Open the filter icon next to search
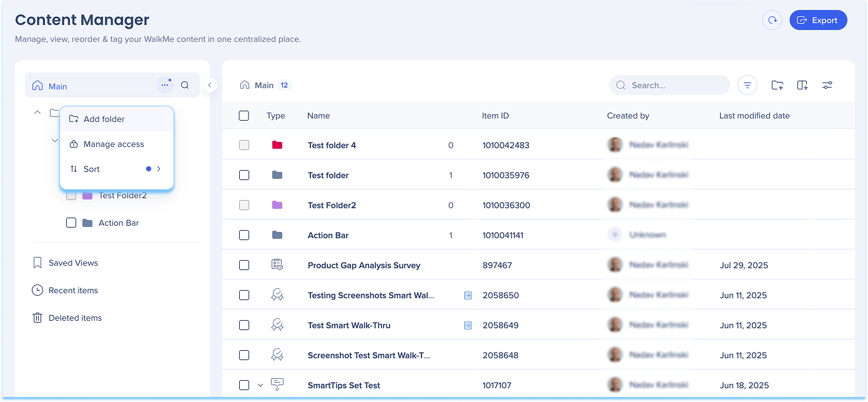 coord(747,85)
